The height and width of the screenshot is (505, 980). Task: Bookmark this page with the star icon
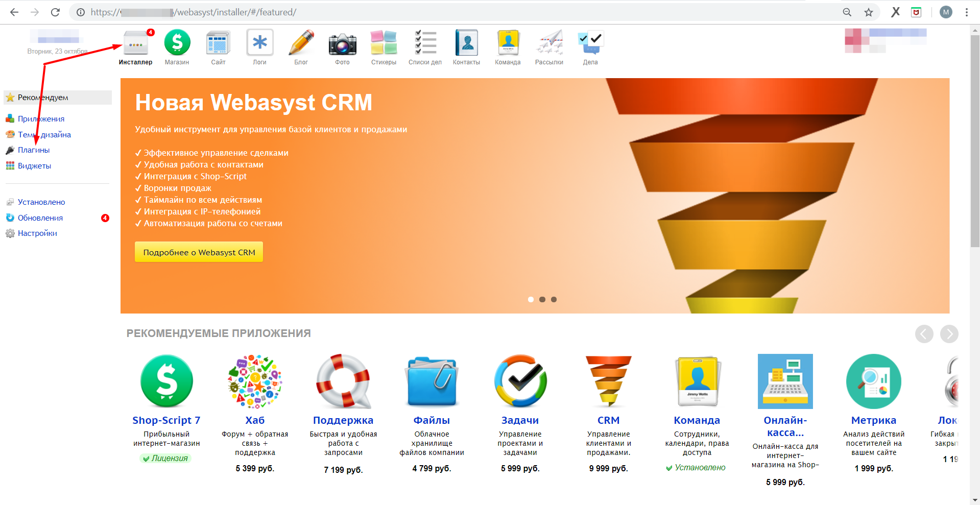pyautogui.click(x=869, y=12)
